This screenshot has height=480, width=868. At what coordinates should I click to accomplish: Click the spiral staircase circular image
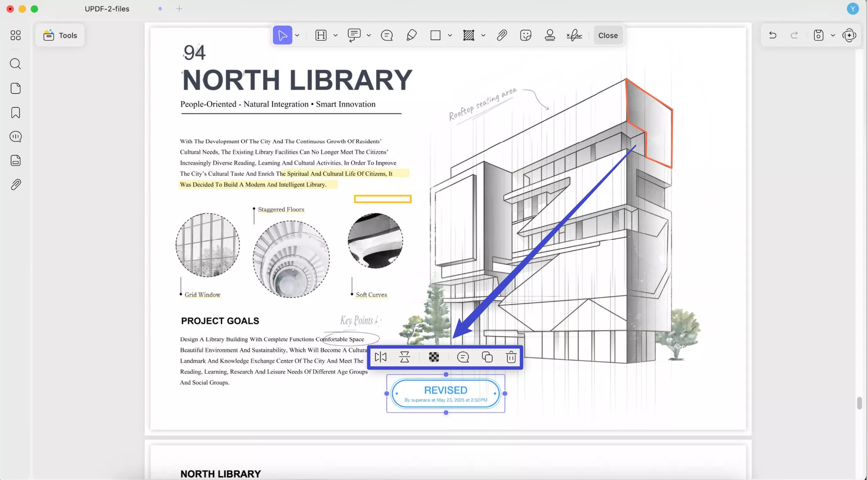[x=291, y=259]
